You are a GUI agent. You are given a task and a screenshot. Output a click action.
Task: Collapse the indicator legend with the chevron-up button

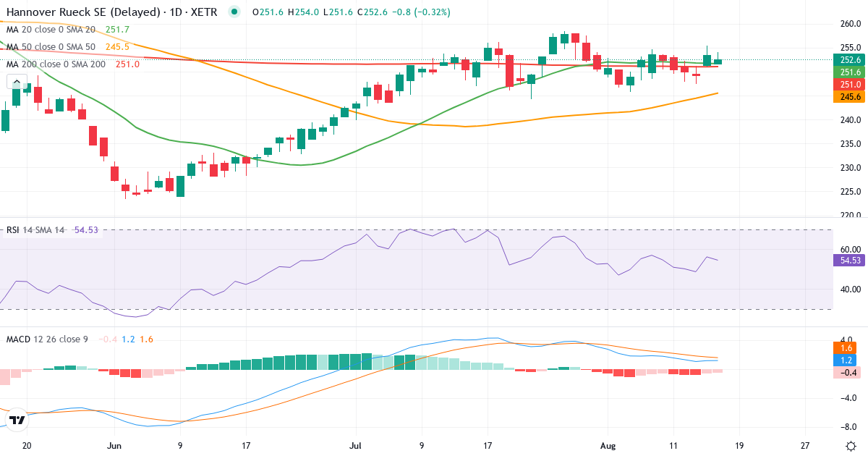[x=17, y=80]
